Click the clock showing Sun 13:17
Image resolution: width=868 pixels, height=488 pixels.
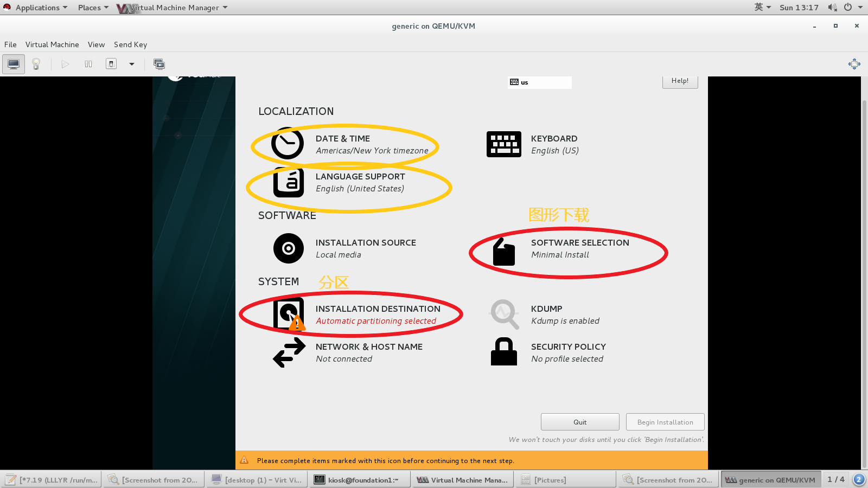click(799, 8)
